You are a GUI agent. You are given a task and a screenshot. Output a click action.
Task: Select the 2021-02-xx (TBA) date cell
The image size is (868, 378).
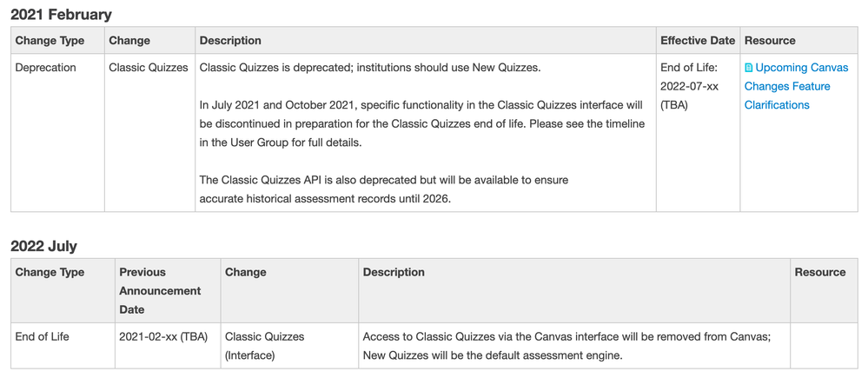coord(163,337)
